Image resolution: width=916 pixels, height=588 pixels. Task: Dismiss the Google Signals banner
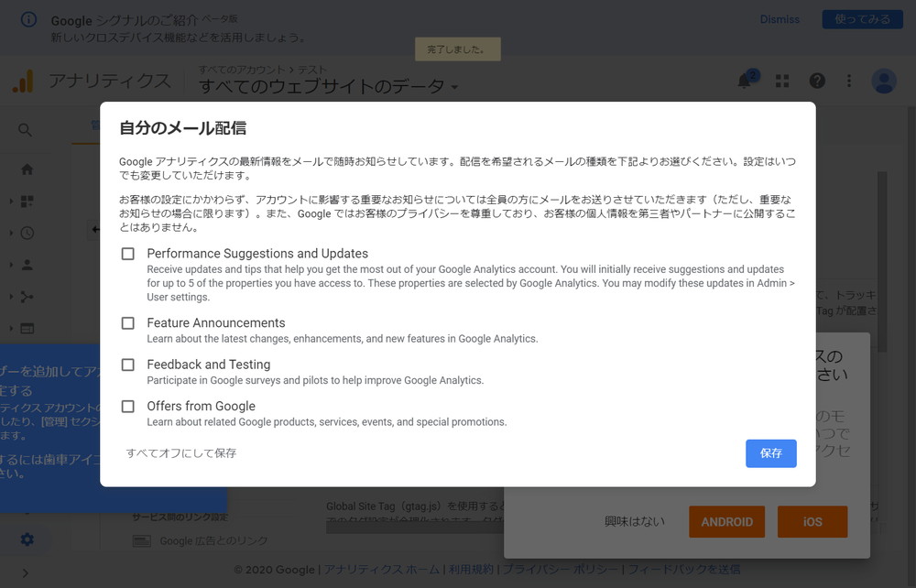pyautogui.click(x=780, y=19)
